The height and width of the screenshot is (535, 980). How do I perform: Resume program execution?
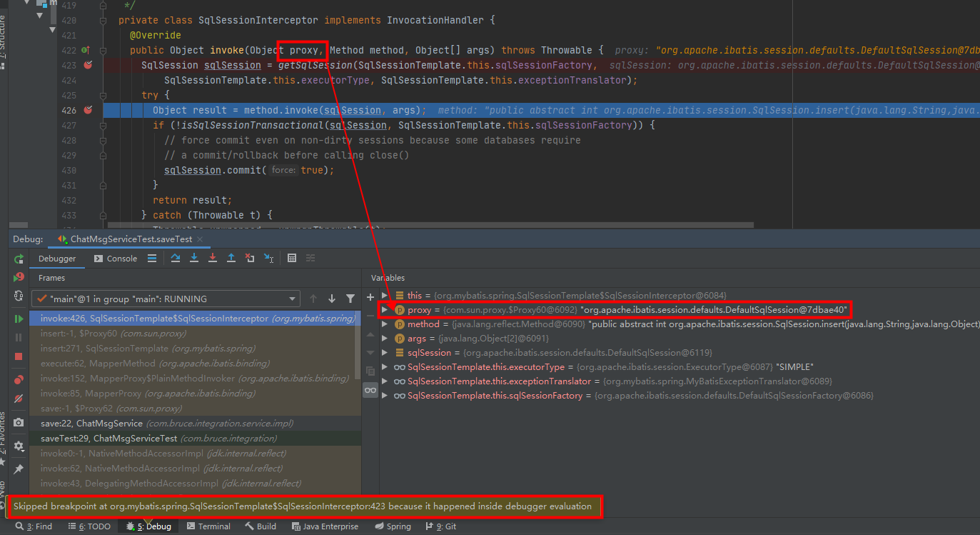19,319
